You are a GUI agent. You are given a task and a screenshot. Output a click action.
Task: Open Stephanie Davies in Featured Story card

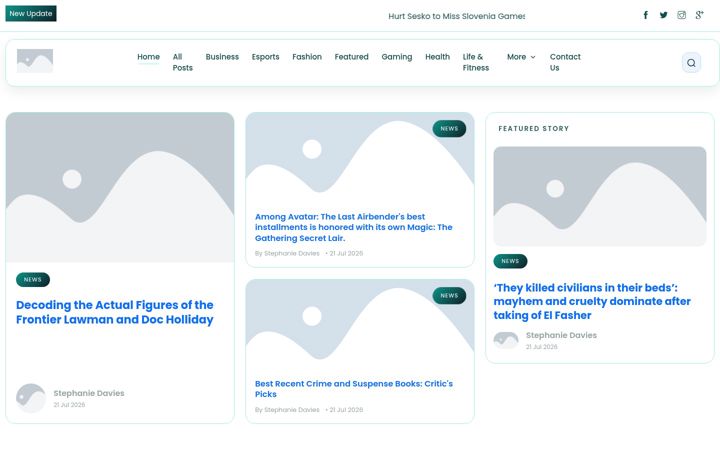(x=561, y=335)
